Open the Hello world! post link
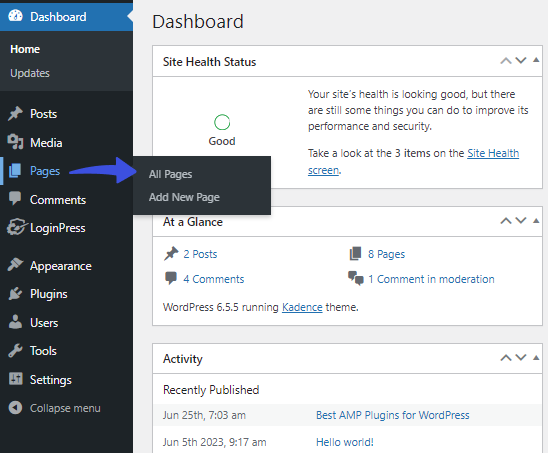This screenshot has width=548, height=453. [345, 442]
